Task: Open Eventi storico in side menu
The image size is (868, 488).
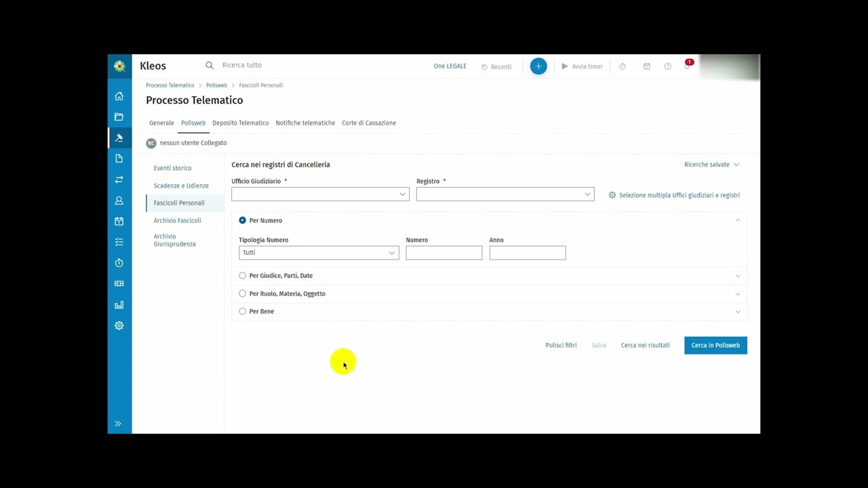Action: click(173, 168)
